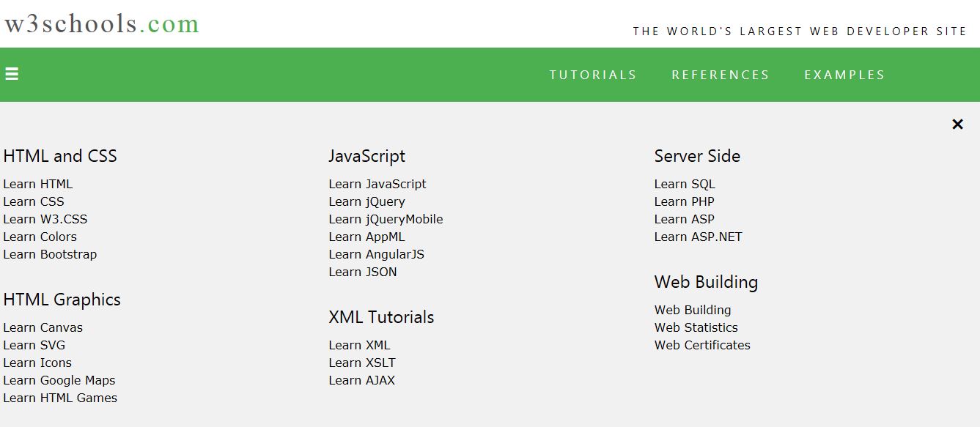980x427 pixels.
Task: Select Learn jQueryMobile
Action: pos(386,219)
